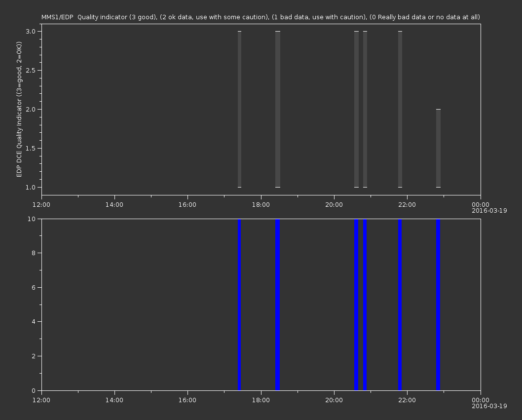Click the 3.0 tick label on upper y-axis
The height and width of the screenshot is (420, 522).
(x=30, y=31)
